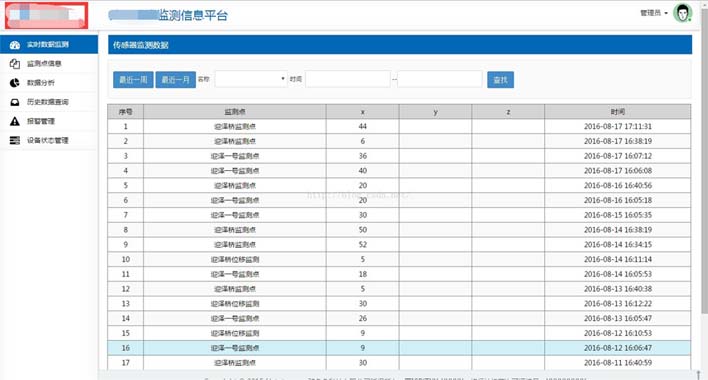
Task: Select time cell 2016-08-14 16:05:53
Action: click(x=618, y=274)
